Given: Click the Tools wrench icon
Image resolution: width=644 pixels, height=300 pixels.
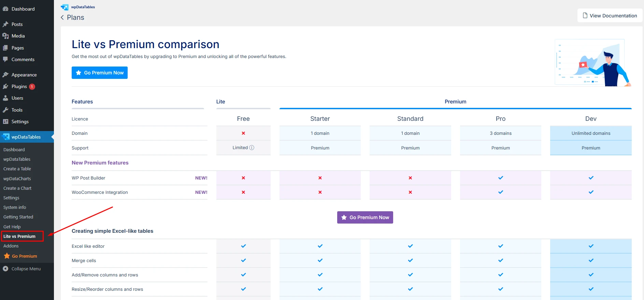Looking at the screenshot, I should (x=5, y=110).
